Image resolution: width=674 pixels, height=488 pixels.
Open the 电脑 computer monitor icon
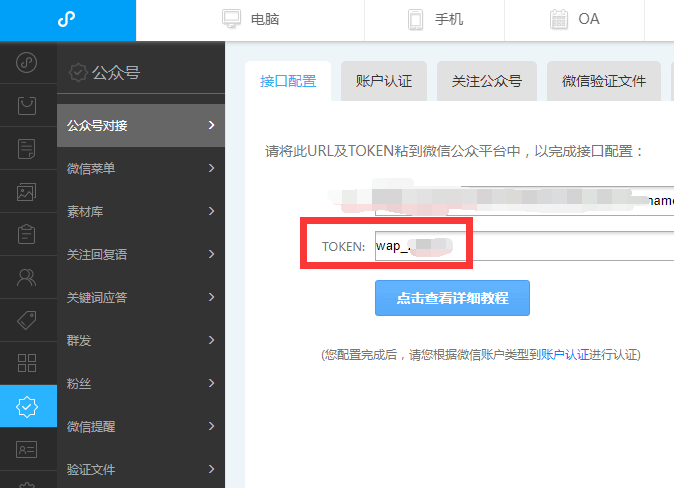pos(231,19)
